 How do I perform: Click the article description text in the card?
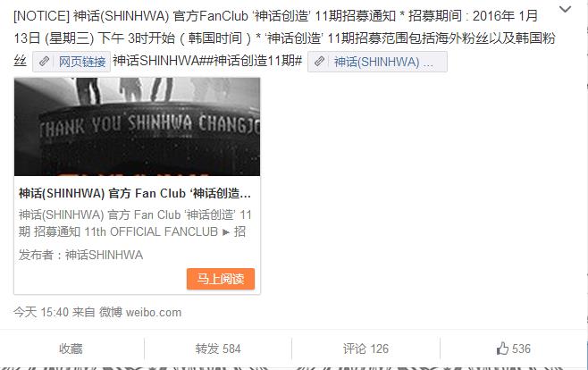[x=135, y=223]
